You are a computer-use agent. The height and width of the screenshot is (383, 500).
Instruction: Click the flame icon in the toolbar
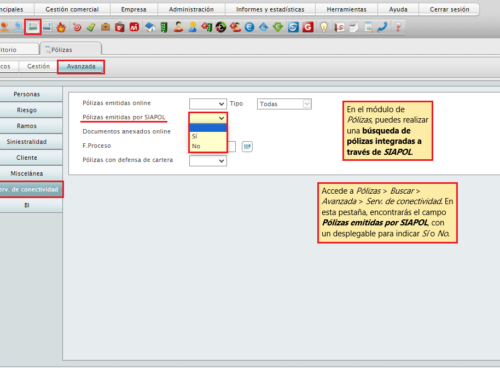61,27
